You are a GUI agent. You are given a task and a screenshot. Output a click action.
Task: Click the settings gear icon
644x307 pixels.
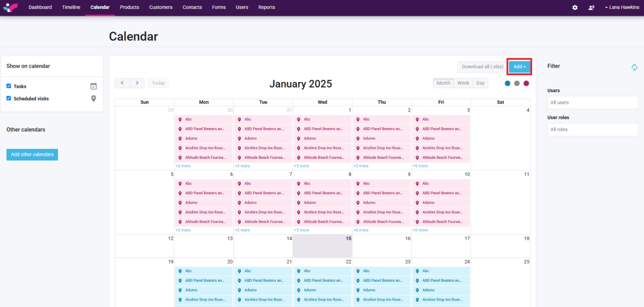(575, 7)
